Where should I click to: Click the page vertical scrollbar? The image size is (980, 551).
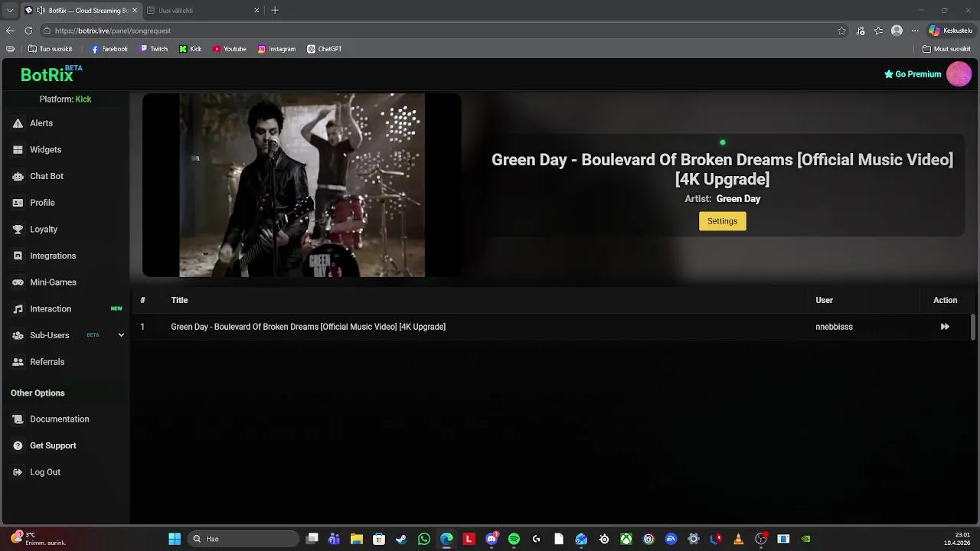pos(973,327)
